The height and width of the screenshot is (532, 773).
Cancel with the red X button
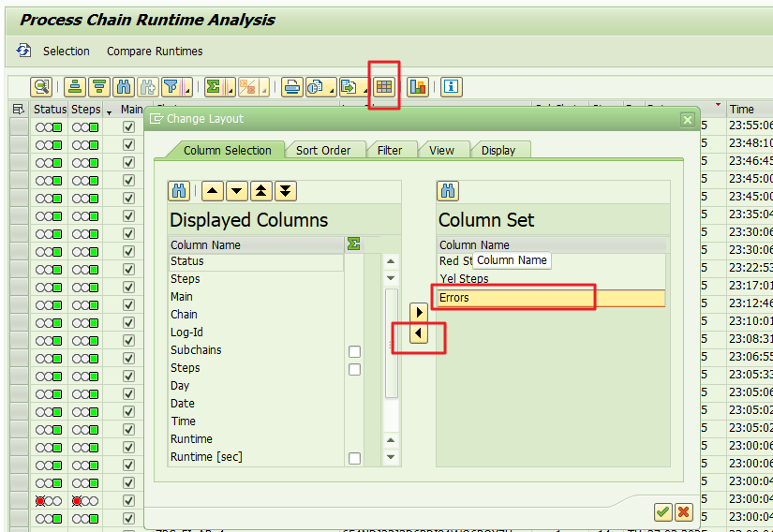tap(684, 512)
